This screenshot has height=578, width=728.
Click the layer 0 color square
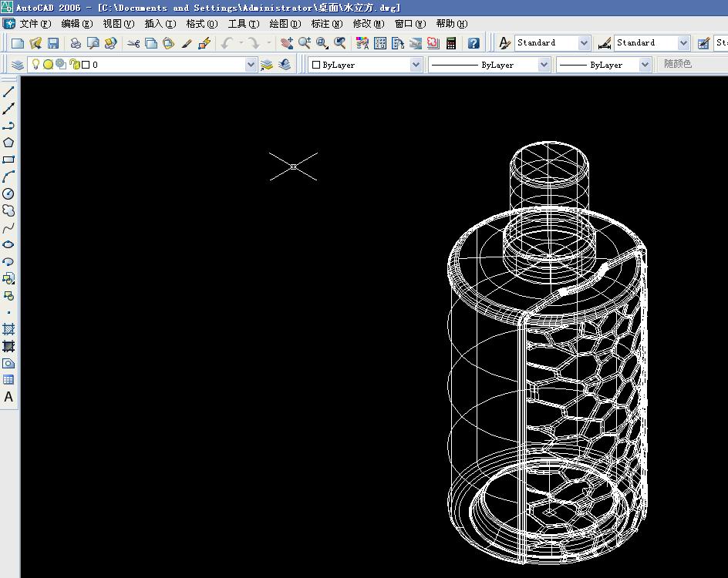coord(86,65)
